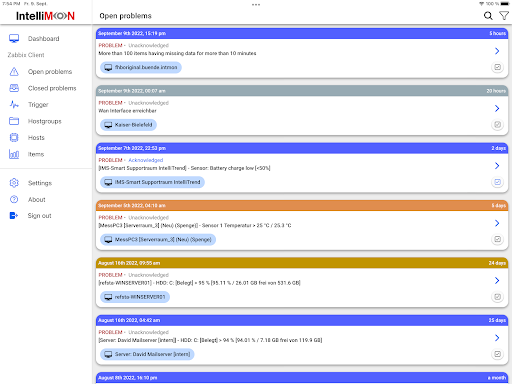Click the Server: David Mailserver host chip

[x=147, y=354]
